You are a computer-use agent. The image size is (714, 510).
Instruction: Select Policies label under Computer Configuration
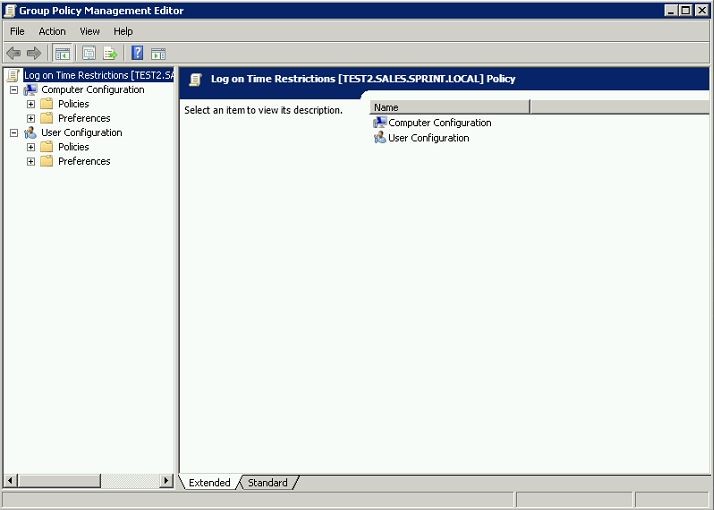(x=74, y=104)
